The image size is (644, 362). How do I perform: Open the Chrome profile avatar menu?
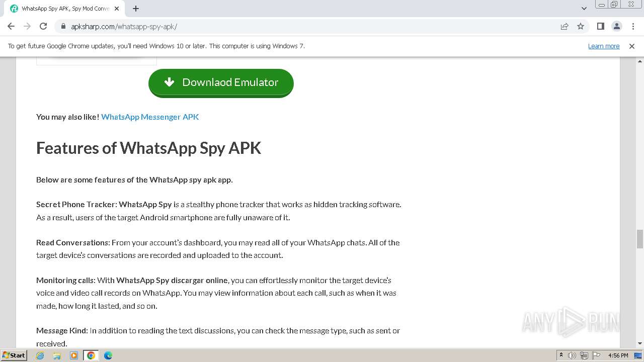(x=617, y=26)
